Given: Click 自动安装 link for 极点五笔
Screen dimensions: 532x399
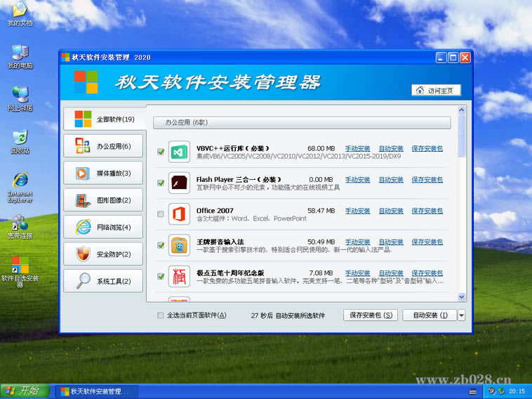Looking at the screenshot, I should (391, 273).
